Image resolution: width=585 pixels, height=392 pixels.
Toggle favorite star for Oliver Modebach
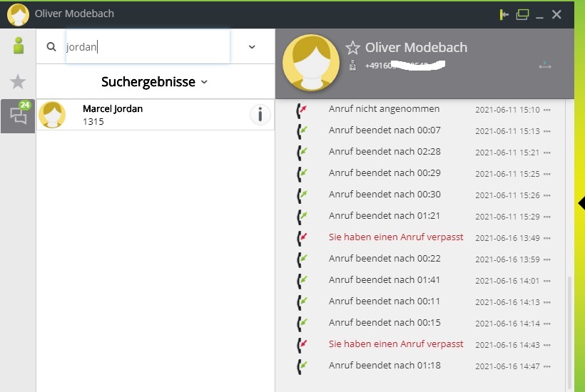(x=353, y=48)
